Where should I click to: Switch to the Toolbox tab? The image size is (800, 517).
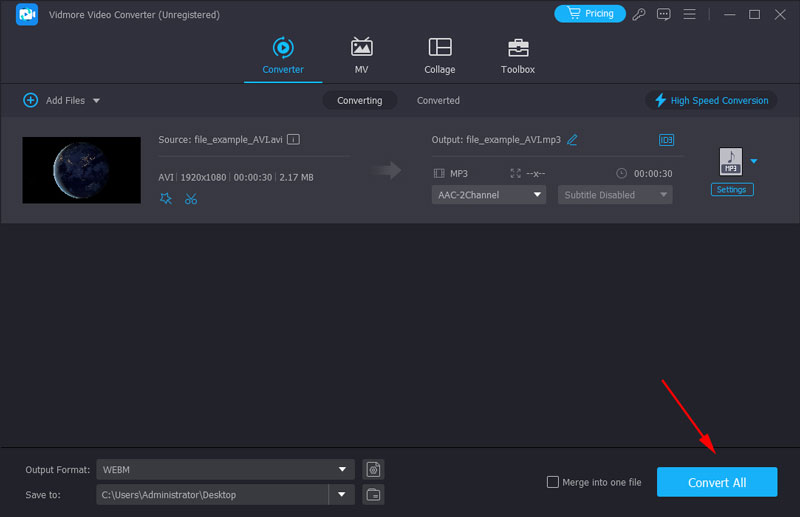pyautogui.click(x=518, y=56)
